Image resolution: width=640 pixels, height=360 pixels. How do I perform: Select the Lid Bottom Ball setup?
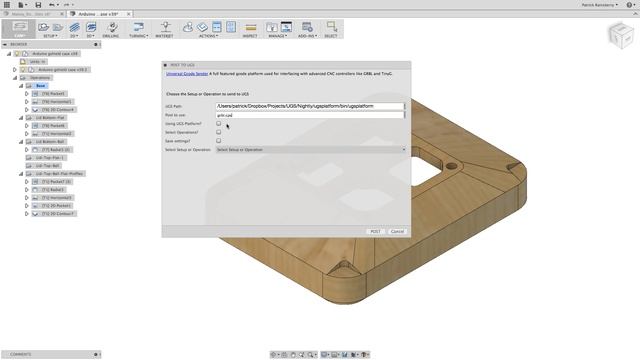click(50, 142)
